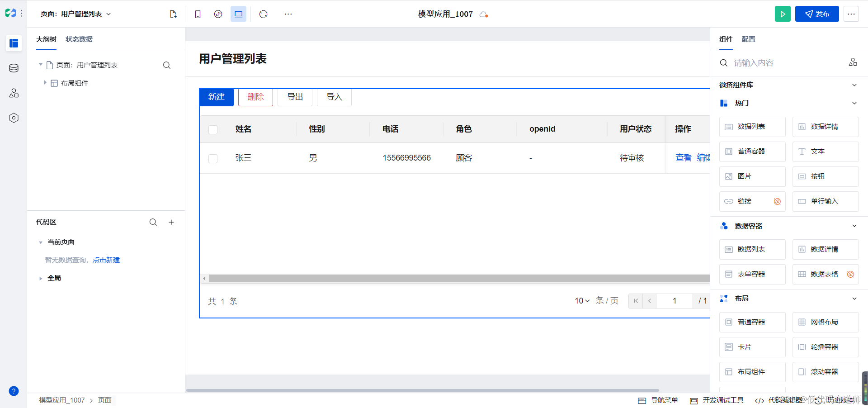Viewport: 868px width, 408px height.
Task: Click the pagination page number field
Action: pyautogui.click(x=675, y=301)
